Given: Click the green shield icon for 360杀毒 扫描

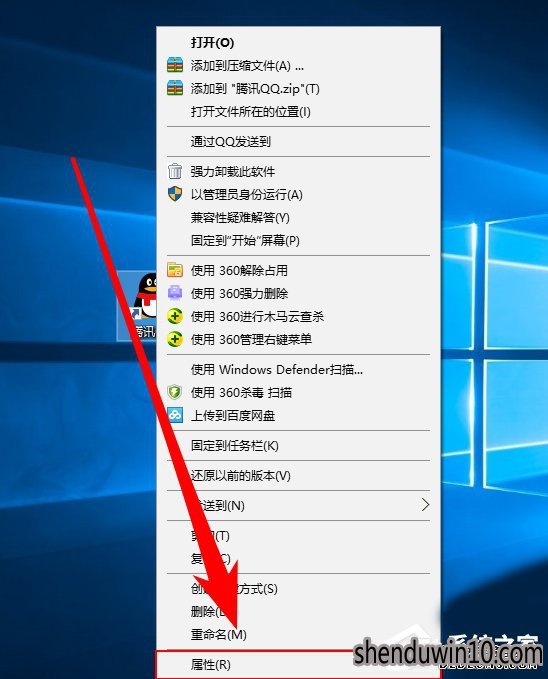Looking at the screenshot, I should [175, 392].
